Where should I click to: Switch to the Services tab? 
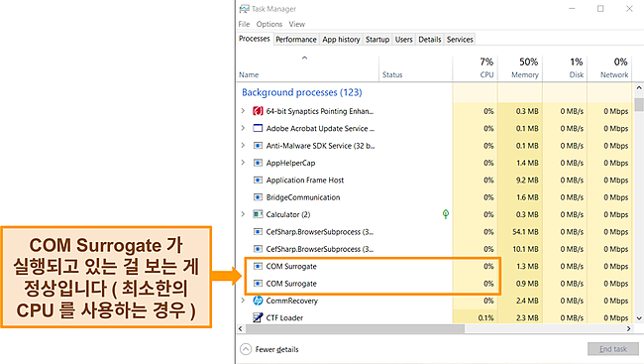point(460,40)
